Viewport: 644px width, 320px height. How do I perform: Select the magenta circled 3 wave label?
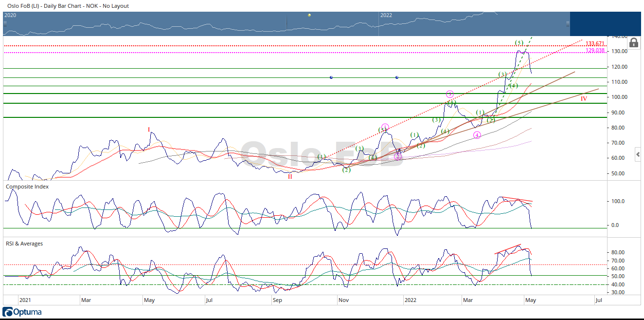click(449, 94)
